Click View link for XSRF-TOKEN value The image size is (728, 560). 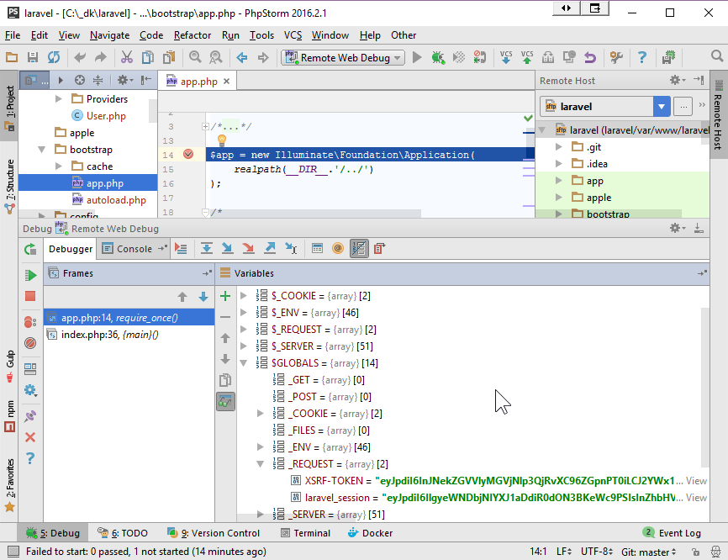[696, 481]
